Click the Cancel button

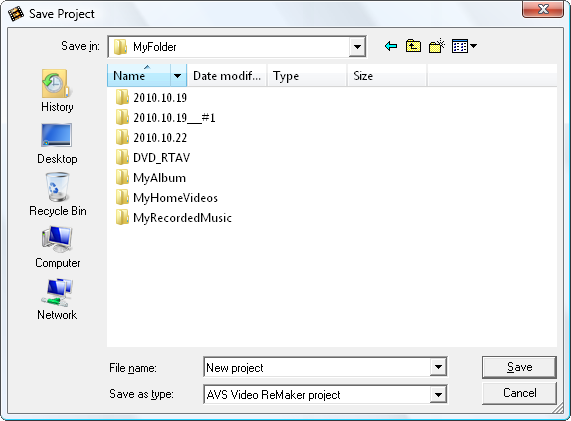(519, 393)
